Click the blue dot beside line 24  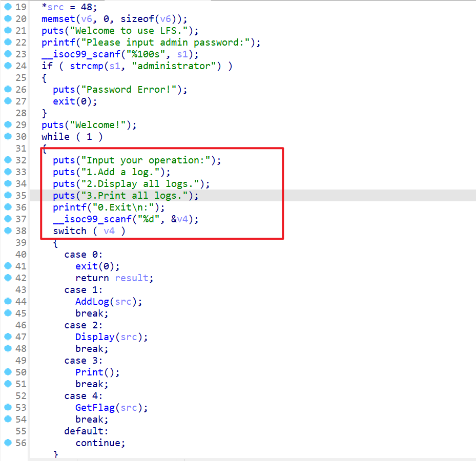pos(7,66)
